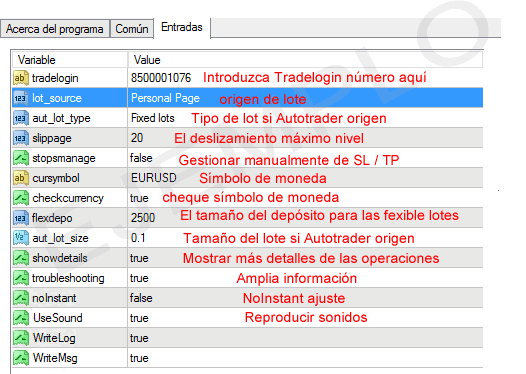The height and width of the screenshot is (374, 526).
Task: Click the boolean icon beside stopsmanage
Action: pyautogui.click(x=21, y=158)
